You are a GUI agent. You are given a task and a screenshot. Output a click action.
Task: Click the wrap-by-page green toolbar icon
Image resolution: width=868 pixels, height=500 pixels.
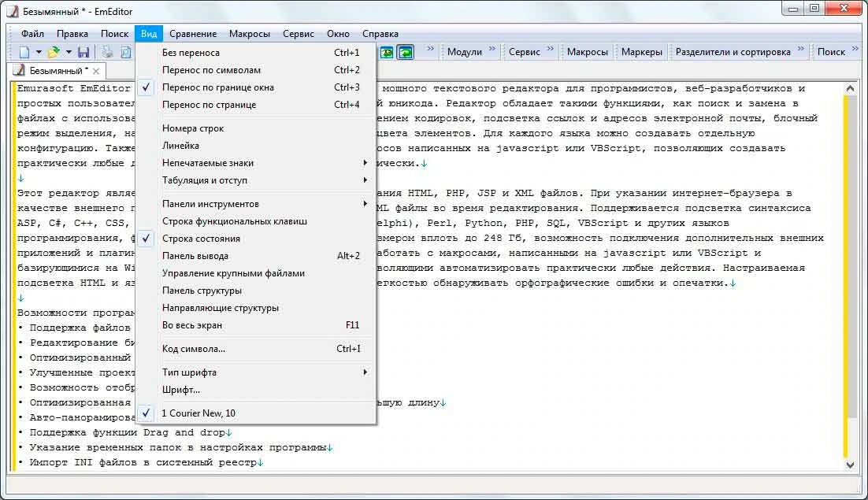(387, 52)
